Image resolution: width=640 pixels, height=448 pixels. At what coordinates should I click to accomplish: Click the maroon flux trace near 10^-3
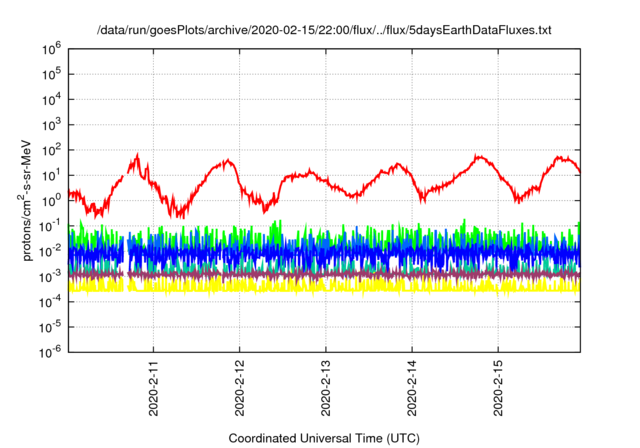(x=324, y=275)
